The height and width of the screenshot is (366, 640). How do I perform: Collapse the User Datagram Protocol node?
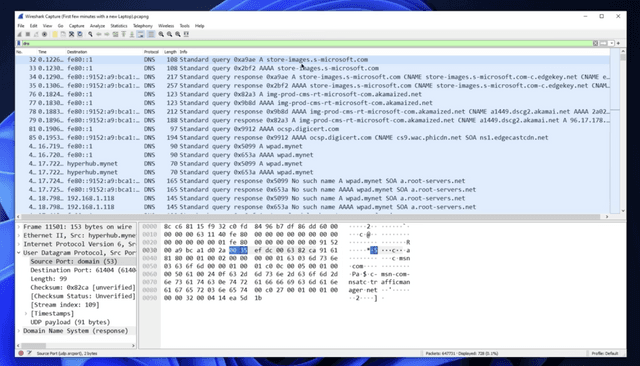19,253
